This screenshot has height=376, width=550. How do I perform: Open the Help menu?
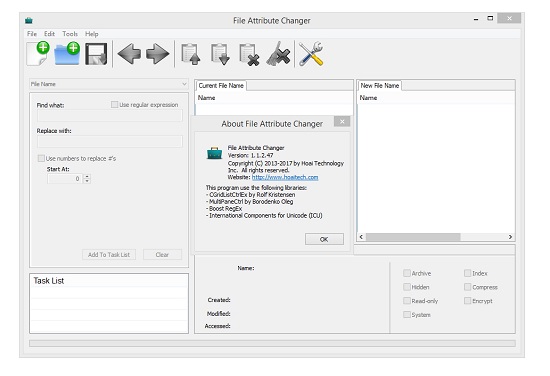point(92,34)
